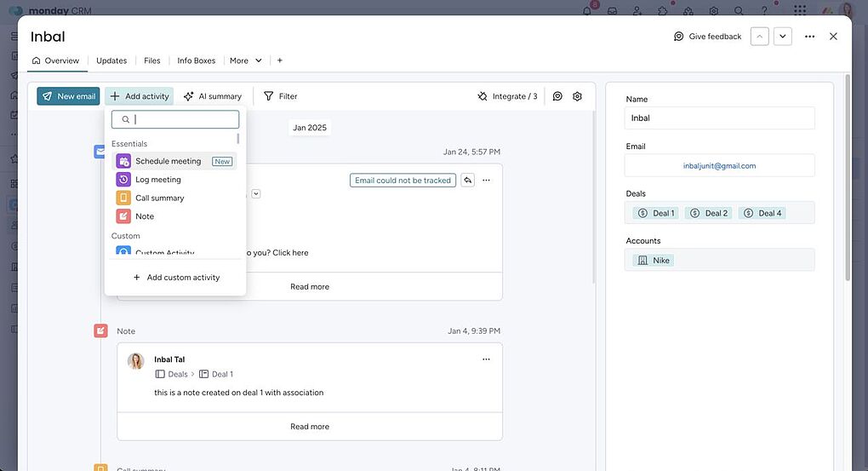The image size is (868, 471).
Task: Click Read more on the note
Action: (x=309, y=427)
